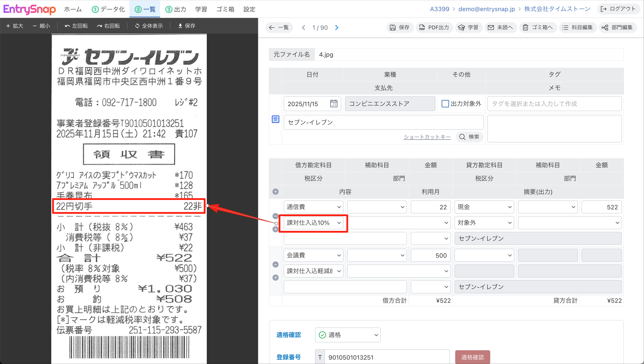Screen dimensions: 644x364
Task: Click the debit amount field 22
Action: coord(430,207)
